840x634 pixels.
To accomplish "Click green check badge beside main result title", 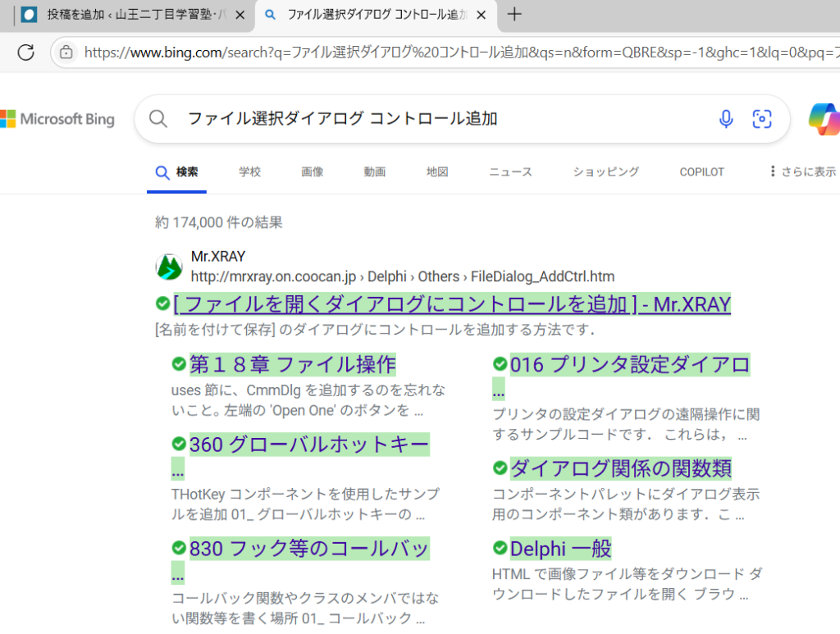I will point(163,303).
